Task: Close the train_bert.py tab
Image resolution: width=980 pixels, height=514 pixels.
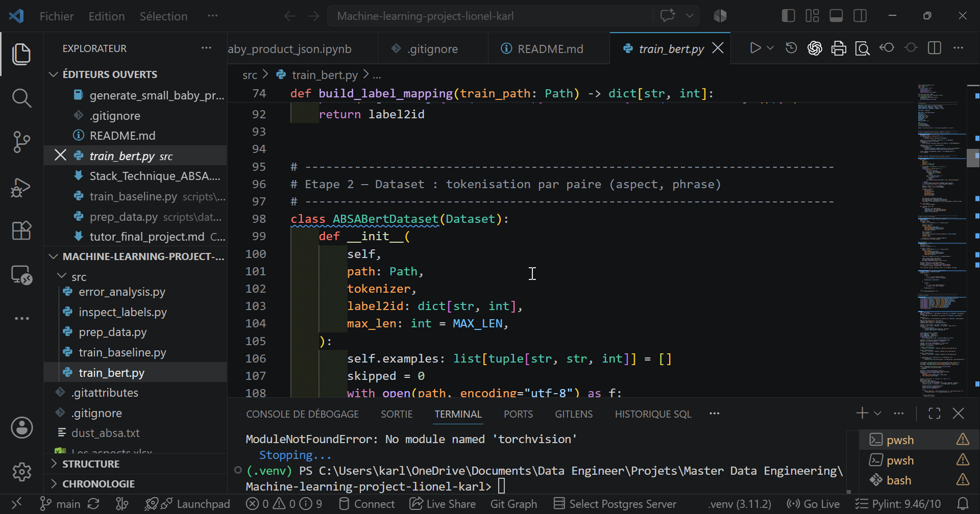Action: pyautogui.click(x=718, y=48)
